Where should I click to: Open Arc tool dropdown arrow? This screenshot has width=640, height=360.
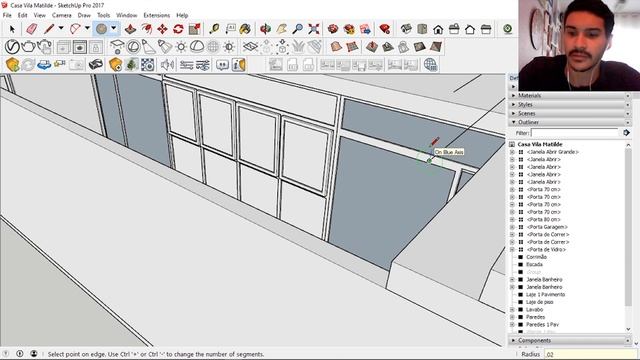tap(87, 28)
